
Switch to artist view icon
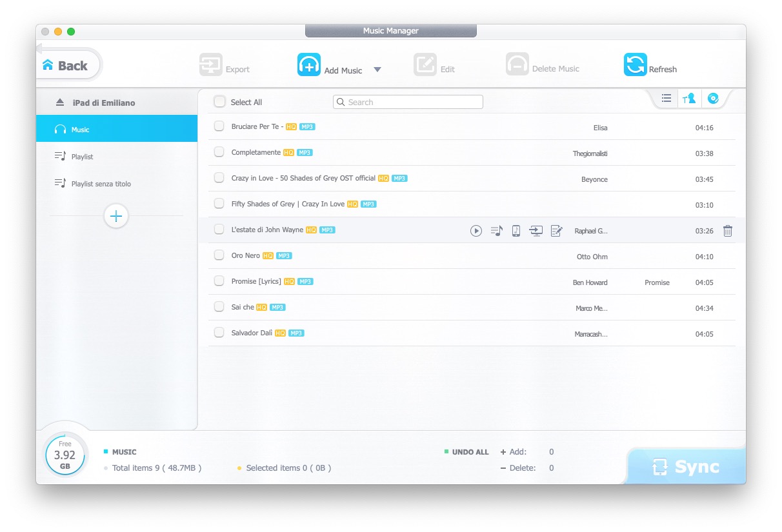pyautogui.click(x=689, y=99)
